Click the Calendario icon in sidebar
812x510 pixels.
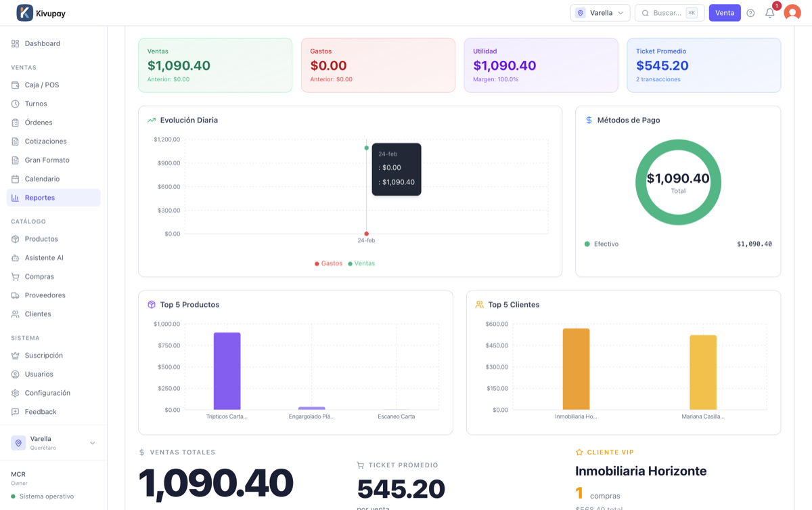tap(16, 179)
